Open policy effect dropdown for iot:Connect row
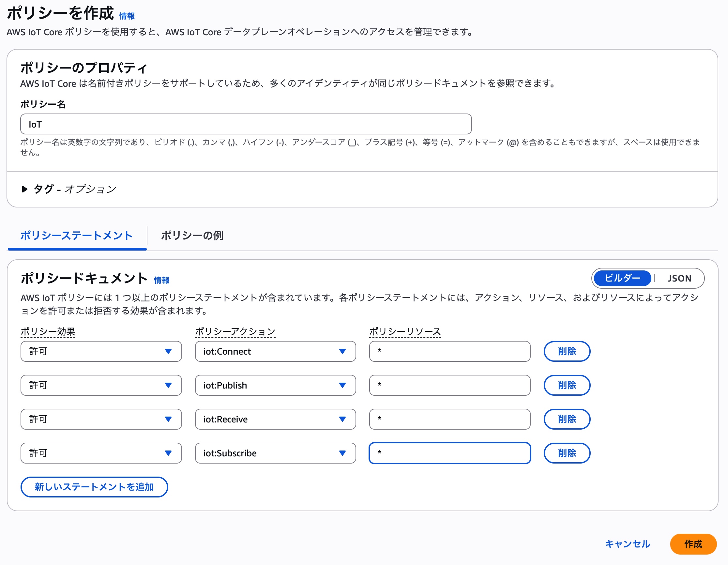The image size is (728, 565). (101, 351)
